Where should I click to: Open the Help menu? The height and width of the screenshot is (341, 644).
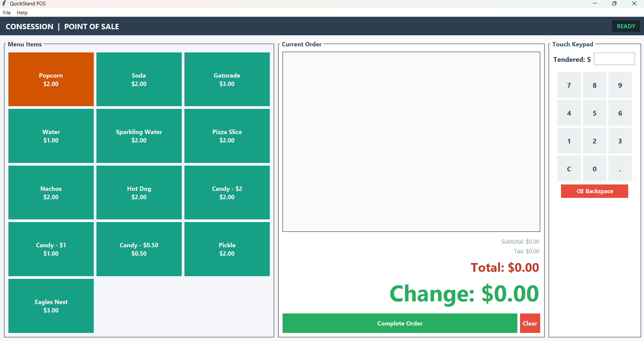click(22, 13)
